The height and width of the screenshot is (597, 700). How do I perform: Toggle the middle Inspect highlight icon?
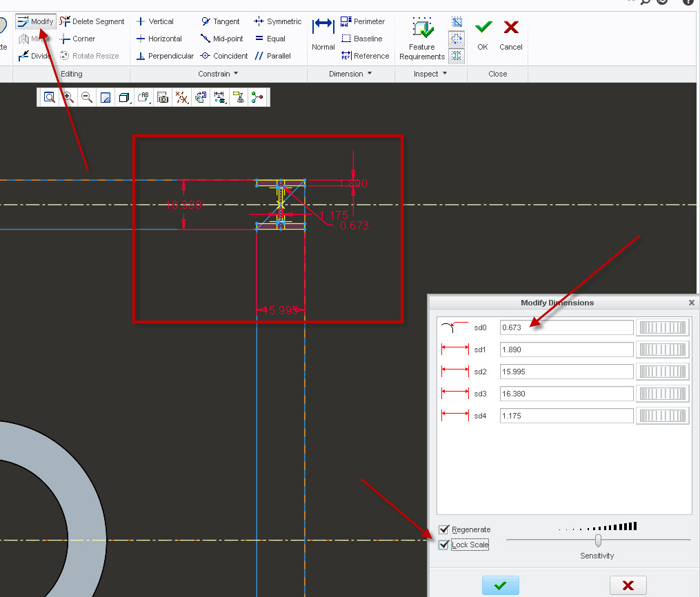[457, 39]
